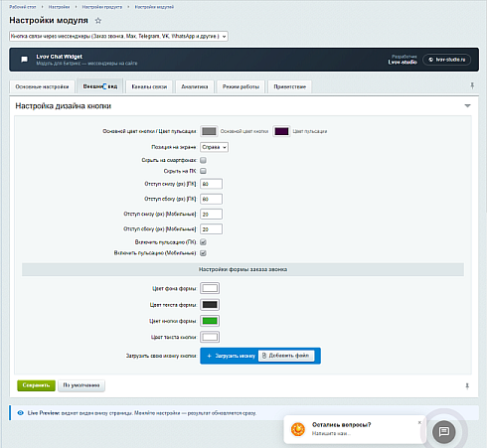Click the green 'Сохранить' button
This screenshot has width=487, height=448.
click(x=36, y=385)
